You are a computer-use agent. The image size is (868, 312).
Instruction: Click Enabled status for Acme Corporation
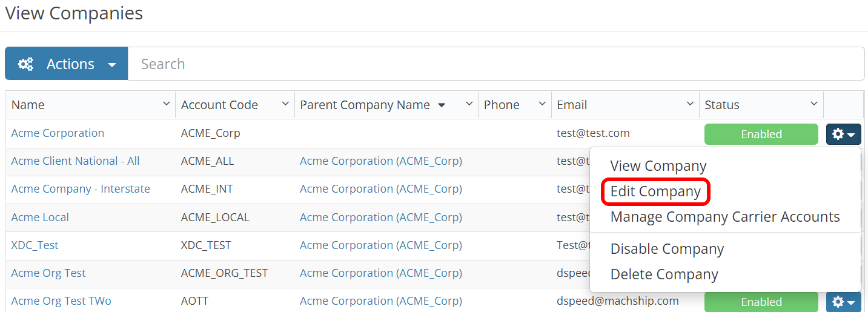pyautogui.click(x=761, y=134)
